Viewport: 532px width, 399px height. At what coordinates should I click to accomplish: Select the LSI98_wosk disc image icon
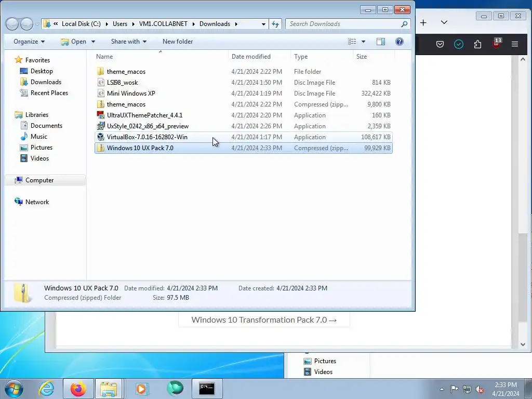(100, 82)
